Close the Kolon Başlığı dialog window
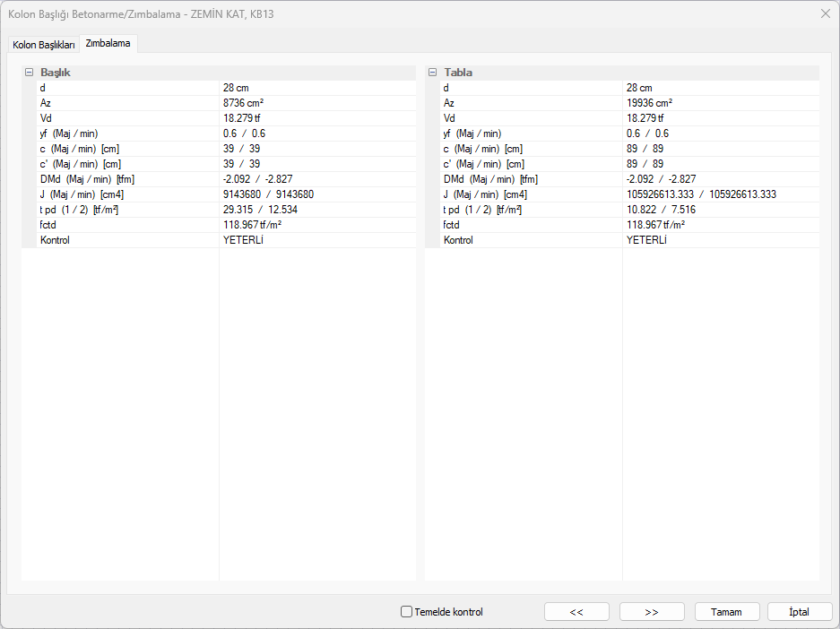 (x=825, y=13)
